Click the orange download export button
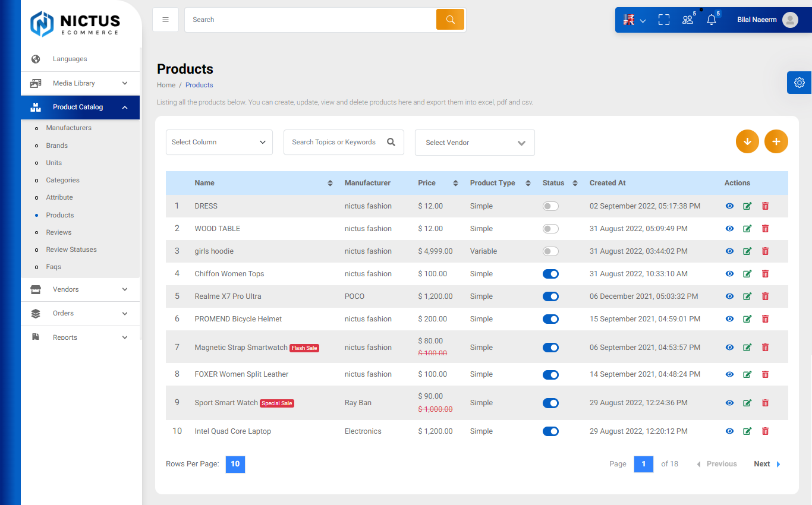Screen dimensions: 812x505 pyautogui.click(x=747, y=141)
